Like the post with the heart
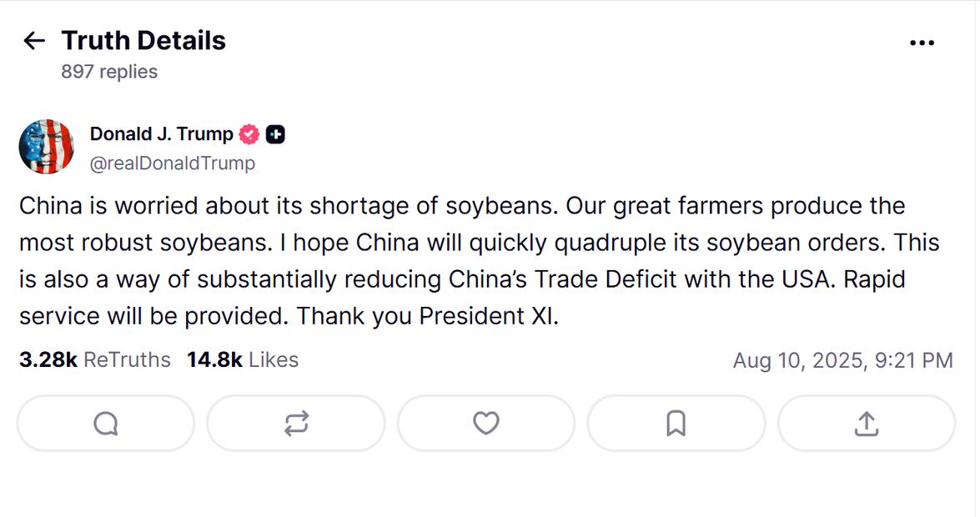Image resolution: width=980 pixels, height=517 pixels. (486, 424)
